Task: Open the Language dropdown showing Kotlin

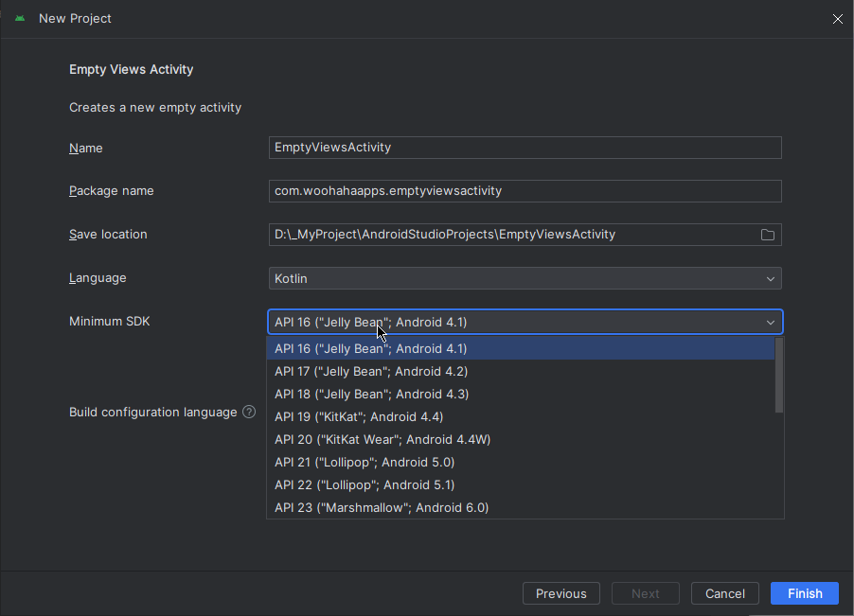Action: pos(525,278)
